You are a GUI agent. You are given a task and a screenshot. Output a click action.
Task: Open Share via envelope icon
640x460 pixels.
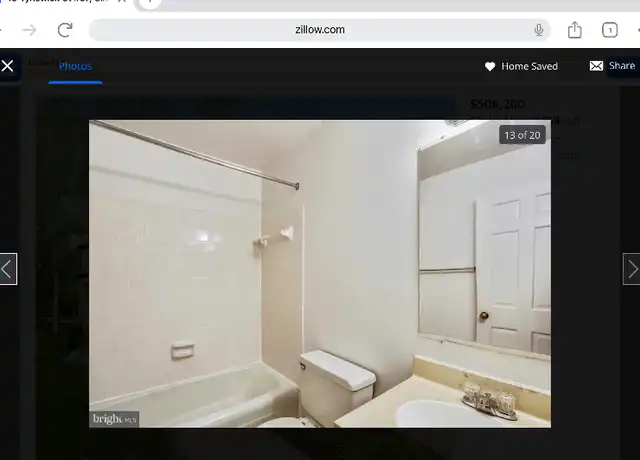click(x=596, y=66)
